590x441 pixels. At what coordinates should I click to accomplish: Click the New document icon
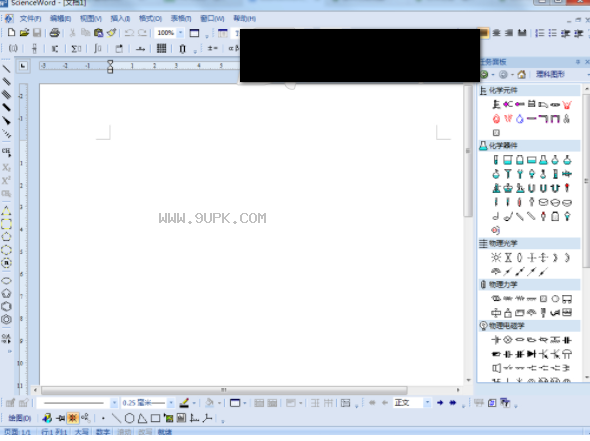tap(11, 33)
